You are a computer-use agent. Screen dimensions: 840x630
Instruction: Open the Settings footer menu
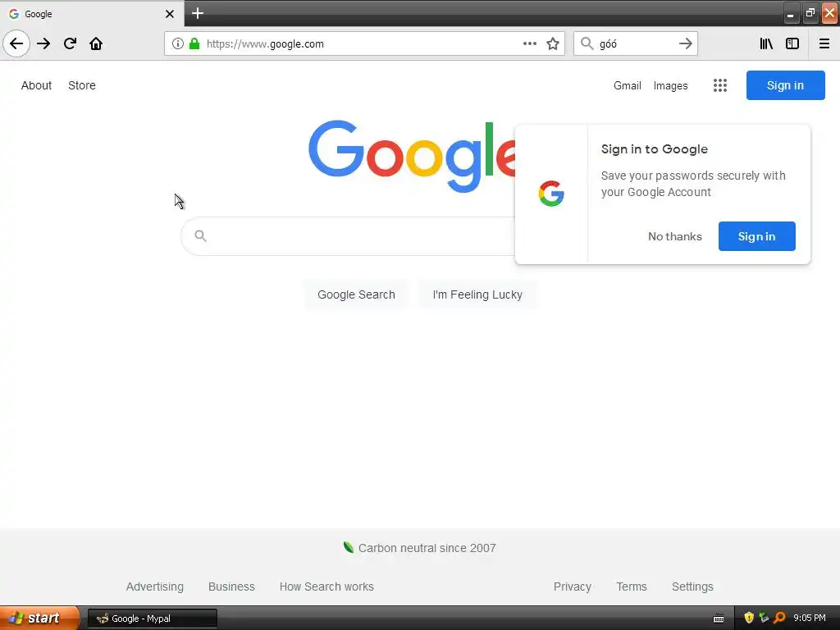pos(692,587)
